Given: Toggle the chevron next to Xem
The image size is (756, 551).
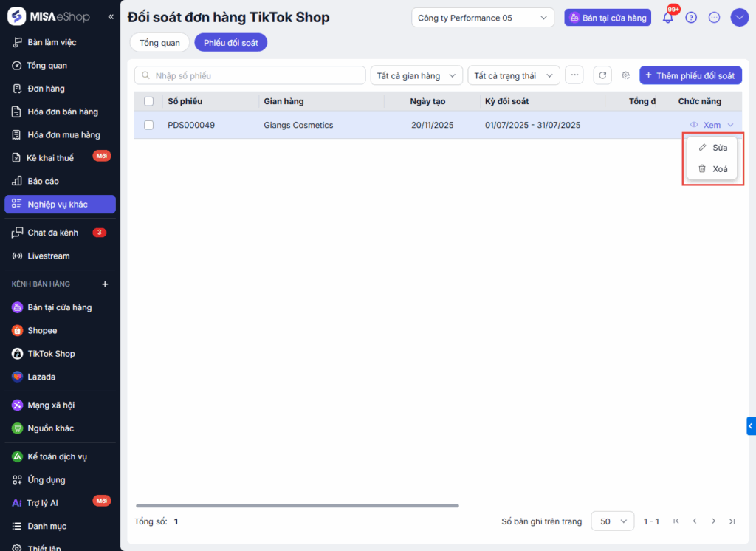Looking at the screenshot, I should coord(730,125).
